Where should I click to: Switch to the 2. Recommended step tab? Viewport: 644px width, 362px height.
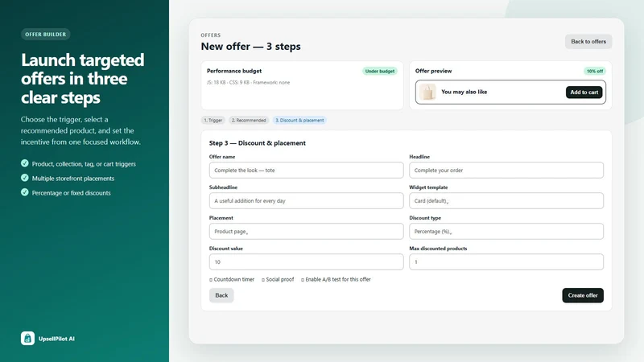click(249, 120)
